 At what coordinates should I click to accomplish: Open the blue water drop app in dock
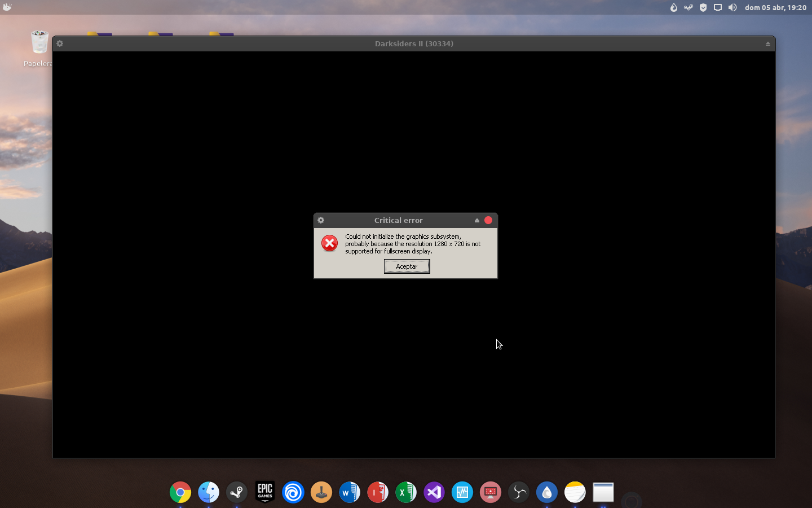[547, 492]
